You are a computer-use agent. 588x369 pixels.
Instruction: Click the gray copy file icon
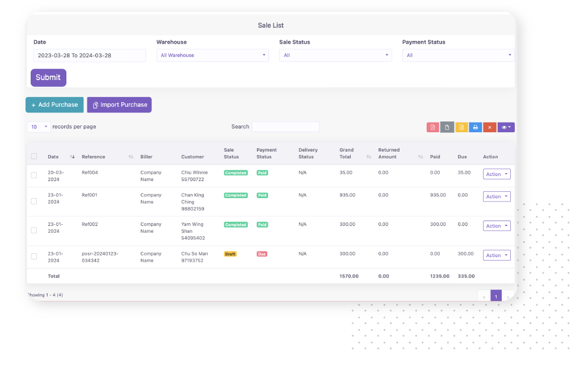pyautogui.click(x=447, y=127)
